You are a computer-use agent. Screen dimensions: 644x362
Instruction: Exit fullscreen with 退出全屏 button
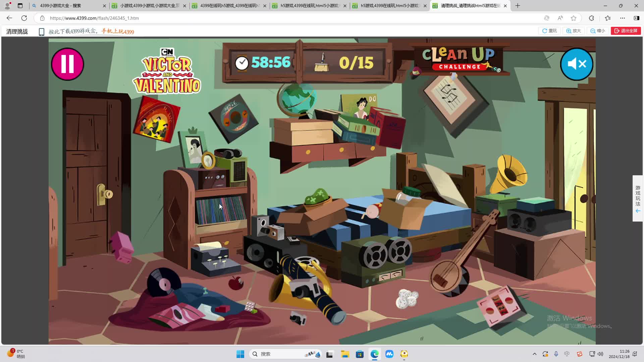(x=626, y=31)
